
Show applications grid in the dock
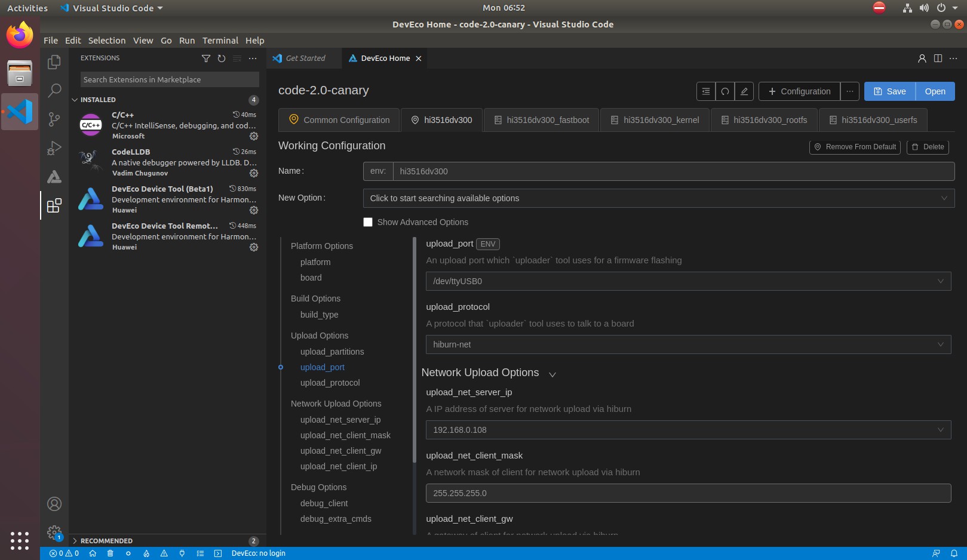(x=20, y=540)
